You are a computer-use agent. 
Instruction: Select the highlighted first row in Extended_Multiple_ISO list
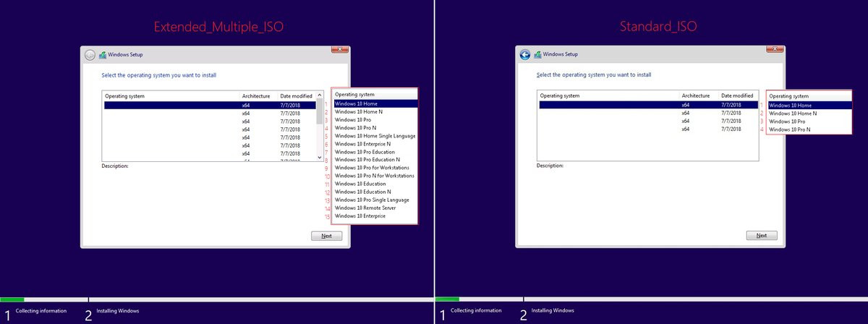pos(210,105)
